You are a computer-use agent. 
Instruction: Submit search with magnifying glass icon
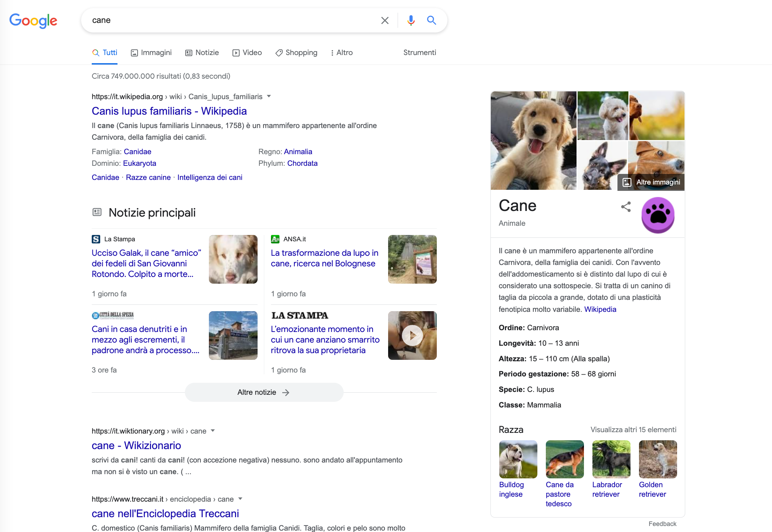click(432, 20)
